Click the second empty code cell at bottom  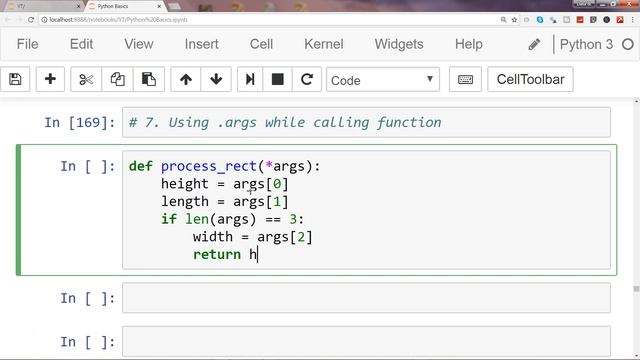(x=366, y=342)
